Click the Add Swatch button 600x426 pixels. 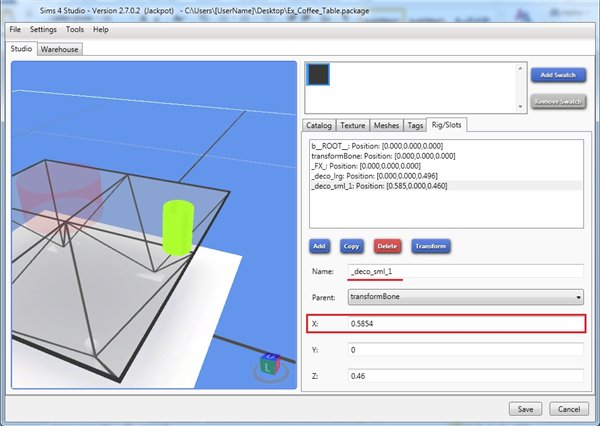click(x=557, y=75)
